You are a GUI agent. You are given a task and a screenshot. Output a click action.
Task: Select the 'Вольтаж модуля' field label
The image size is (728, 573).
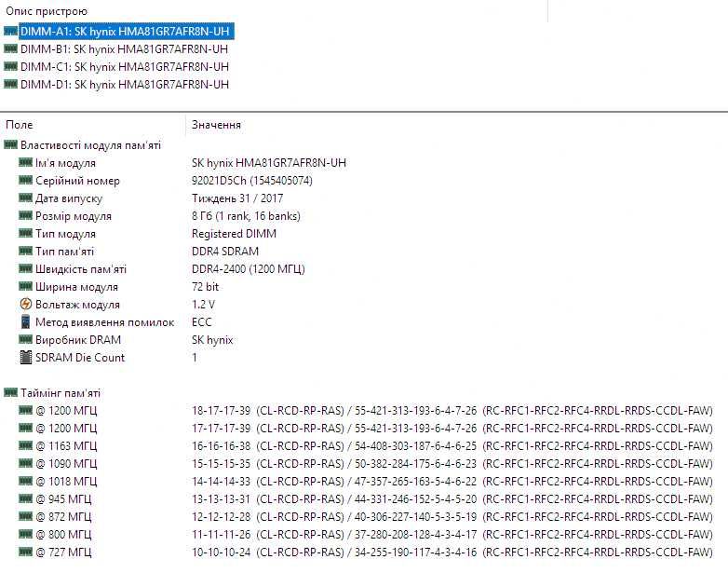click(x=77, y=305)
